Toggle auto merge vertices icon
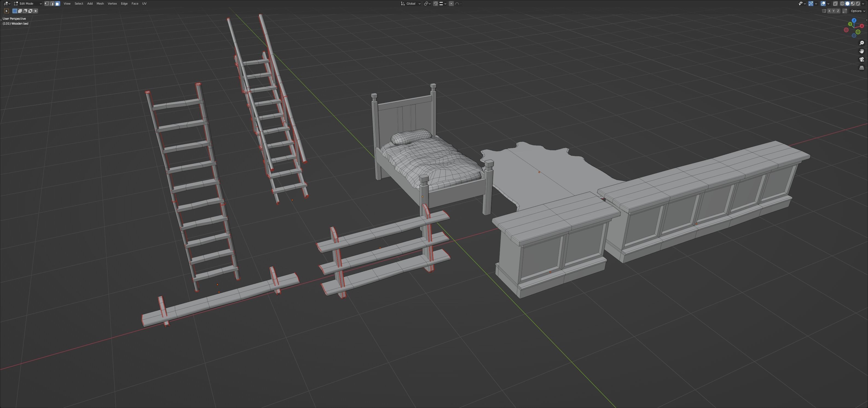 (845, 11)
